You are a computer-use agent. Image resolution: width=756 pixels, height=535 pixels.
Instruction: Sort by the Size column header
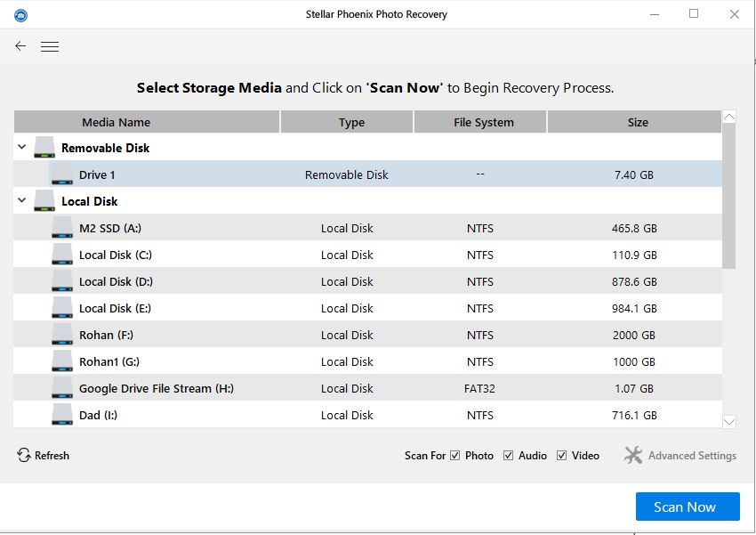point(637,122)
